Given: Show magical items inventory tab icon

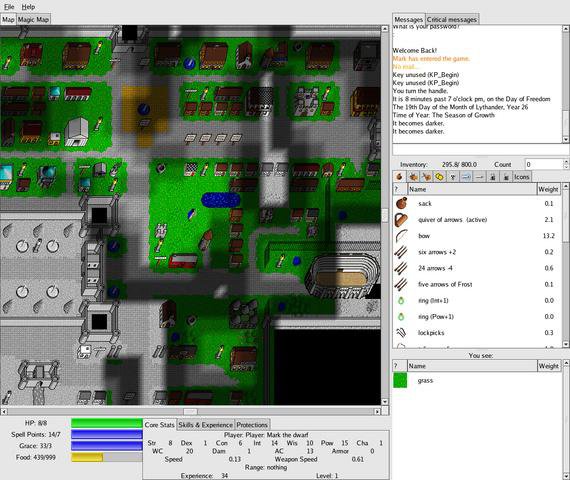Looking at the screenshot, I should click(x=466, y=177).
